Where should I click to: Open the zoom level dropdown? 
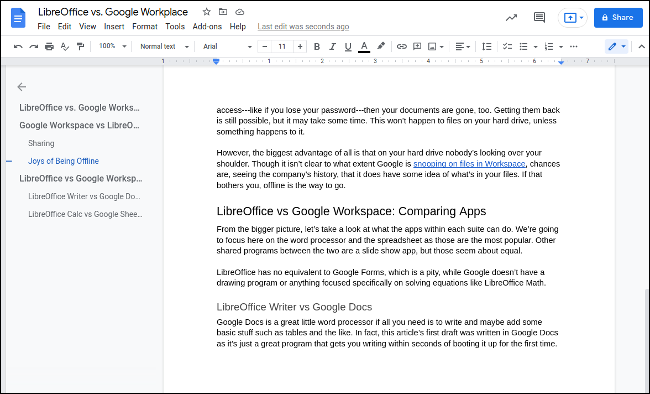[112, 46]
